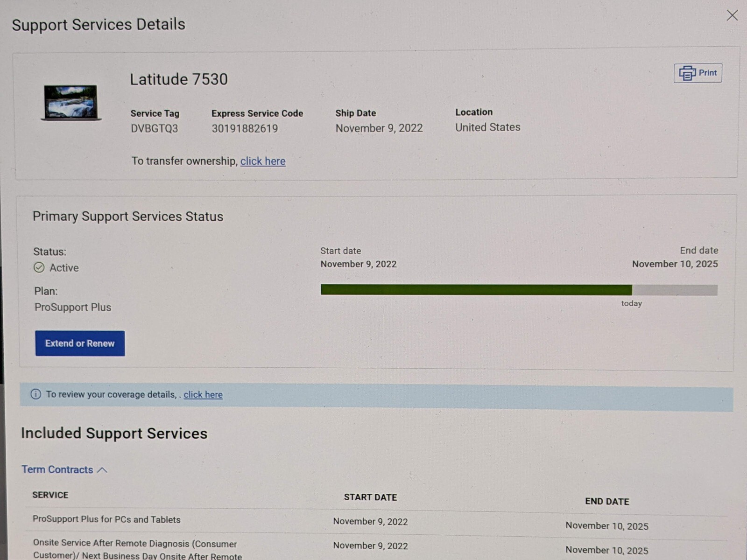Close the Support Services Details dialog
The width and height of the screenshot is (747, 560).
click(x=732, y=15)
